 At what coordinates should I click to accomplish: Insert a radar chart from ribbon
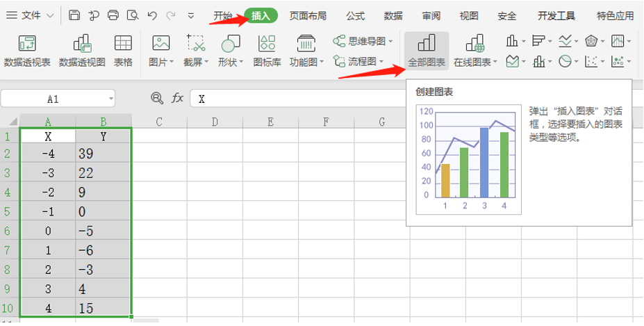[591, 41]
